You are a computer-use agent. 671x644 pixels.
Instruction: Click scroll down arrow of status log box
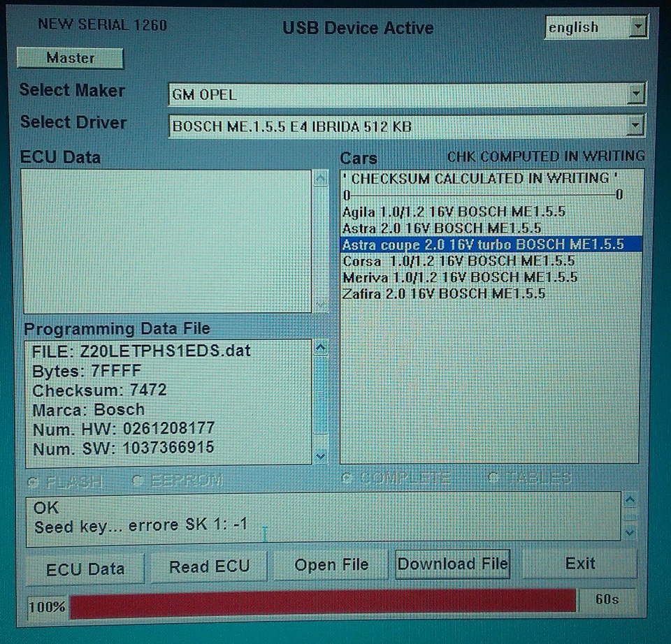tap(630, 532)
